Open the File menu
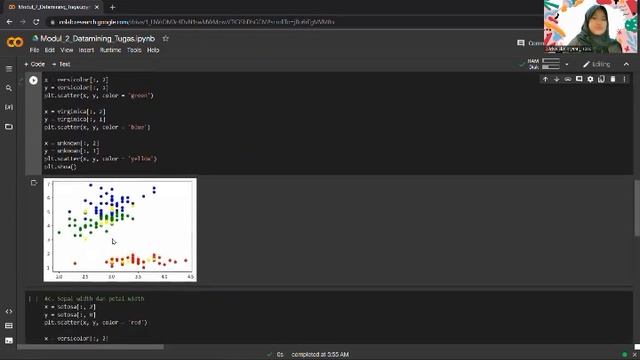 [34, 50]
